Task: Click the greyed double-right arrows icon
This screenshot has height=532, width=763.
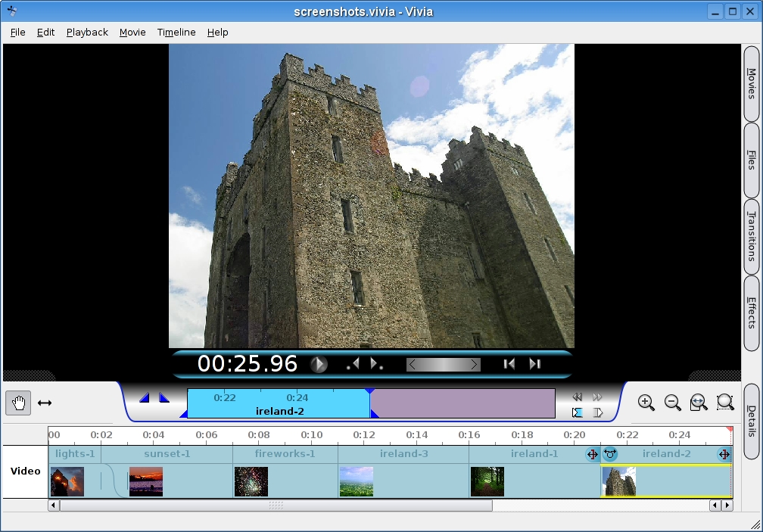Action: tap(597, 397)
